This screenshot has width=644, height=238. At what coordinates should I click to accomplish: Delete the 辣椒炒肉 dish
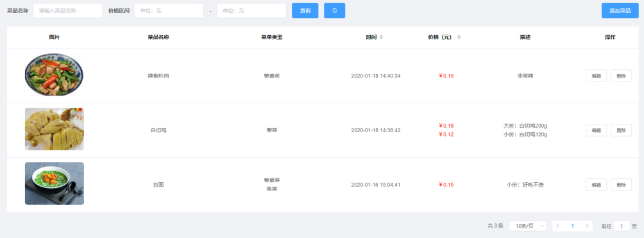click(x=621, y=76)
